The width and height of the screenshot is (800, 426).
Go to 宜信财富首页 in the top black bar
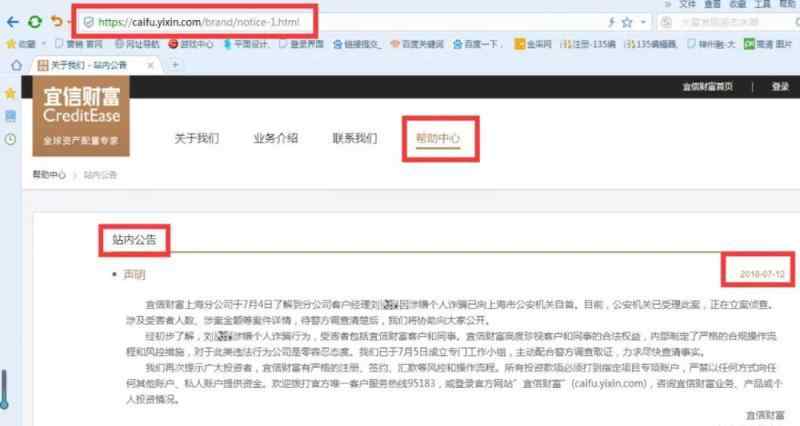pyautogui.click(x=708, y=87)
